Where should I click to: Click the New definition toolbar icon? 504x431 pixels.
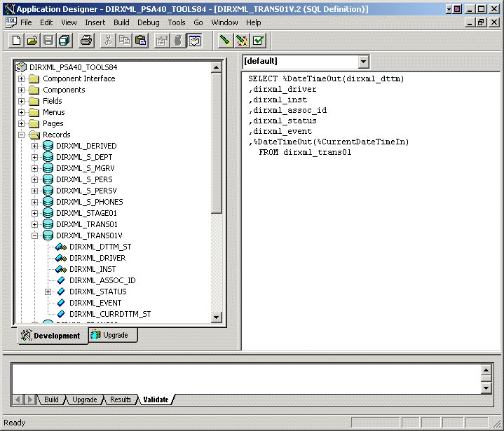coord(16,41)
